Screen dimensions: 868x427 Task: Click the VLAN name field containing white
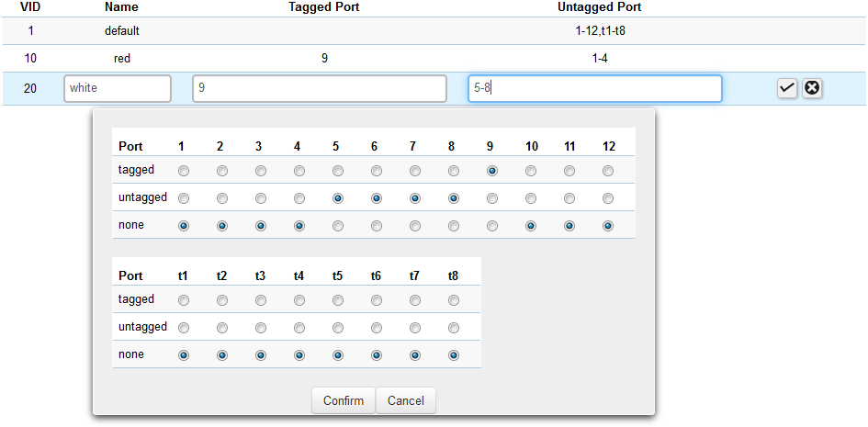pos(118,89)
